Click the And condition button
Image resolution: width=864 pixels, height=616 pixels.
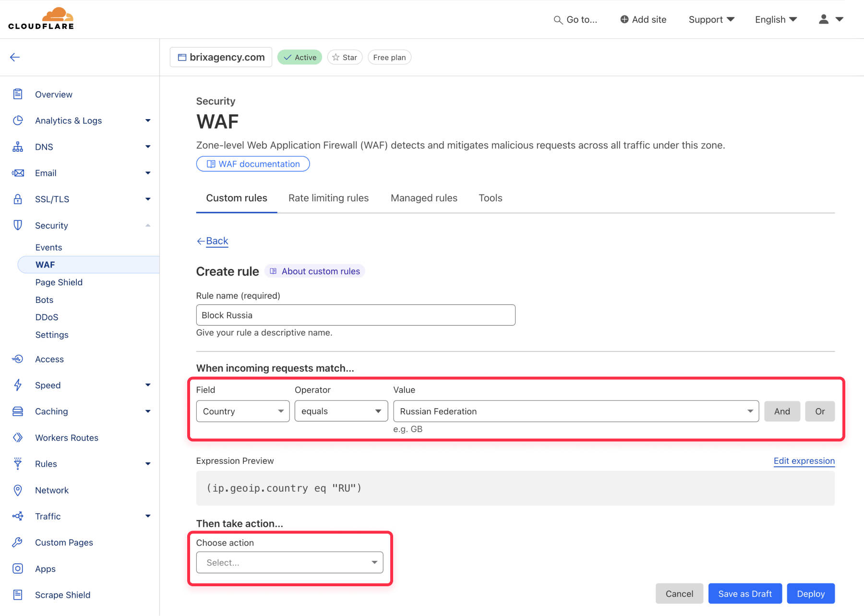pos(782,411)
